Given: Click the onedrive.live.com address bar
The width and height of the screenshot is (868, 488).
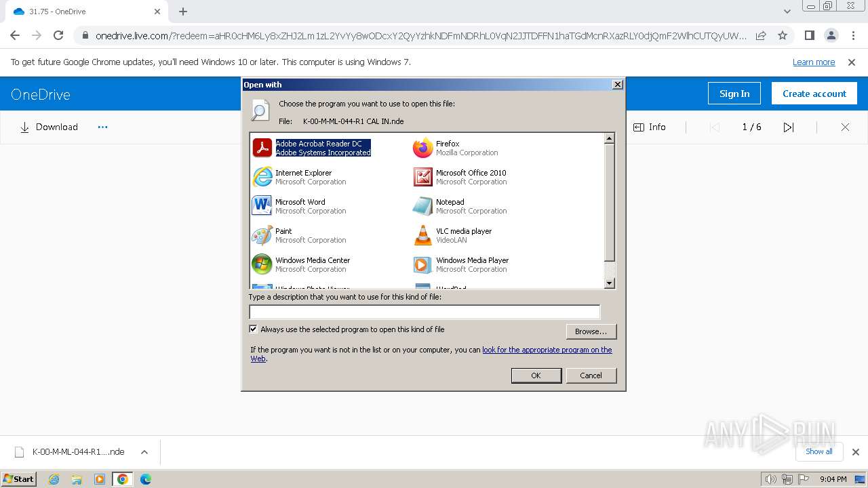Looking at the screenshot, I should click(420, 35).
